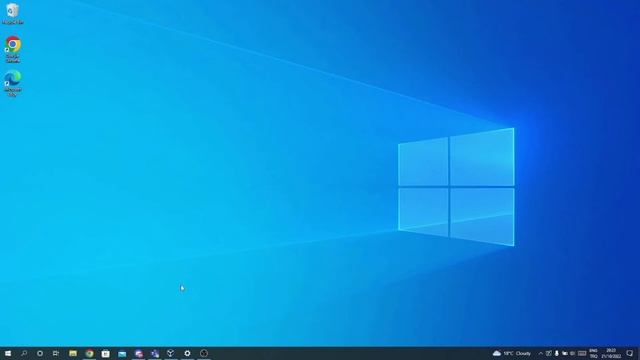
Task: Launch File Explorer from taskbar
Action: point(73,353)
